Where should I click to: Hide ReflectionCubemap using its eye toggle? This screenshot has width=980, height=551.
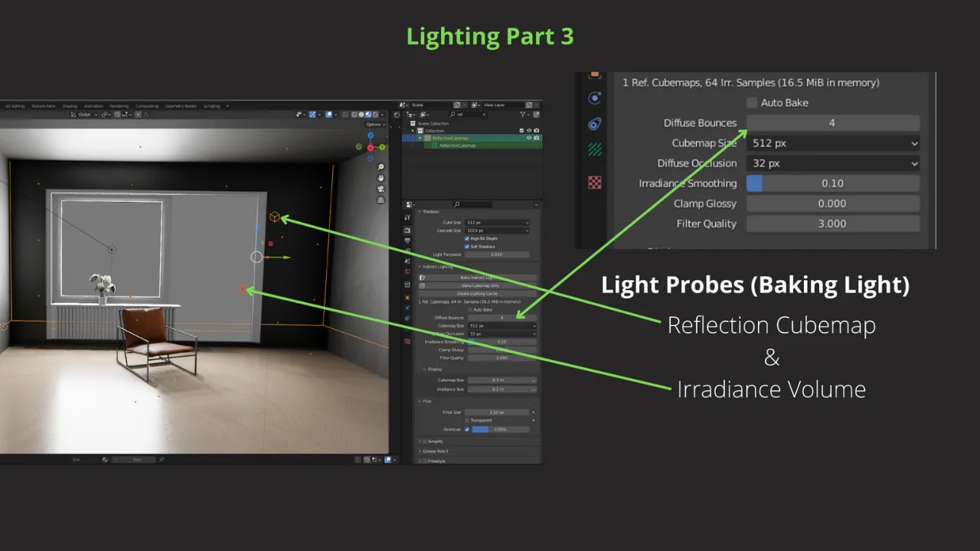pyautogui.click(x=529, y=138)
